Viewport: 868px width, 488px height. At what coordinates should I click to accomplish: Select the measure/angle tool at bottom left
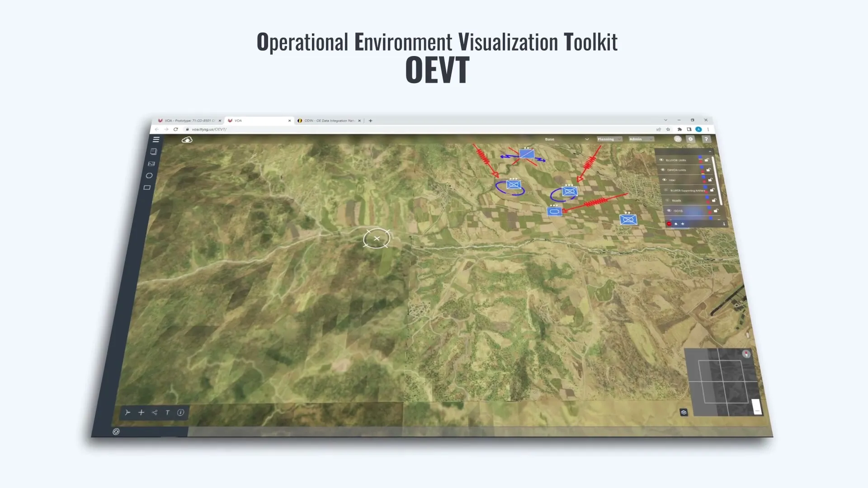(127, 413)
